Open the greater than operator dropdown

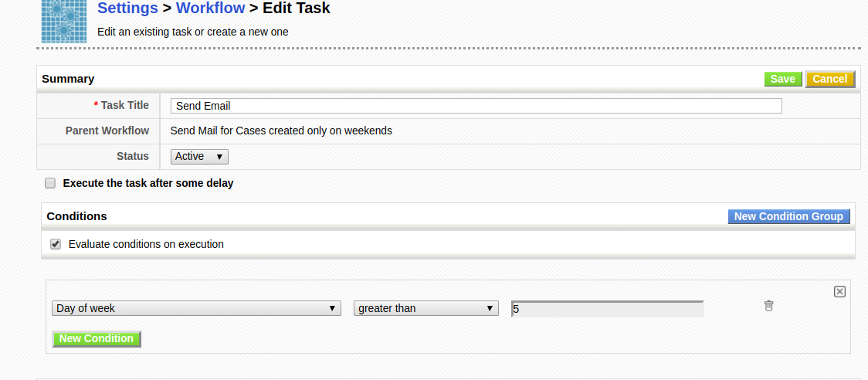pos(426,308)
